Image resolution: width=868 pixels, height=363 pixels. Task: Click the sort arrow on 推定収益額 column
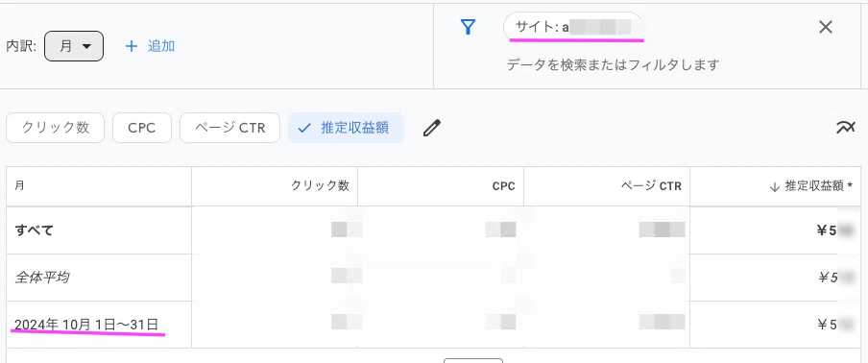(x=775, y=187)
